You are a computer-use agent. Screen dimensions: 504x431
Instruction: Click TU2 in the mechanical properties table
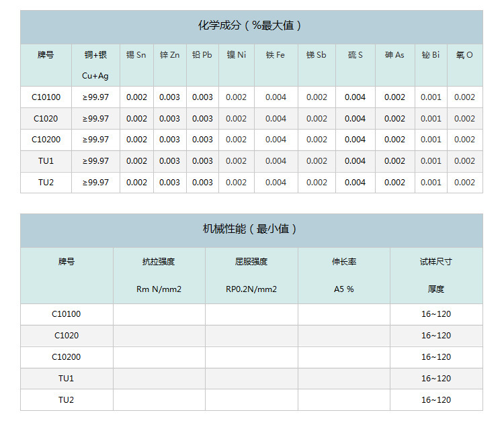[67, 400]
